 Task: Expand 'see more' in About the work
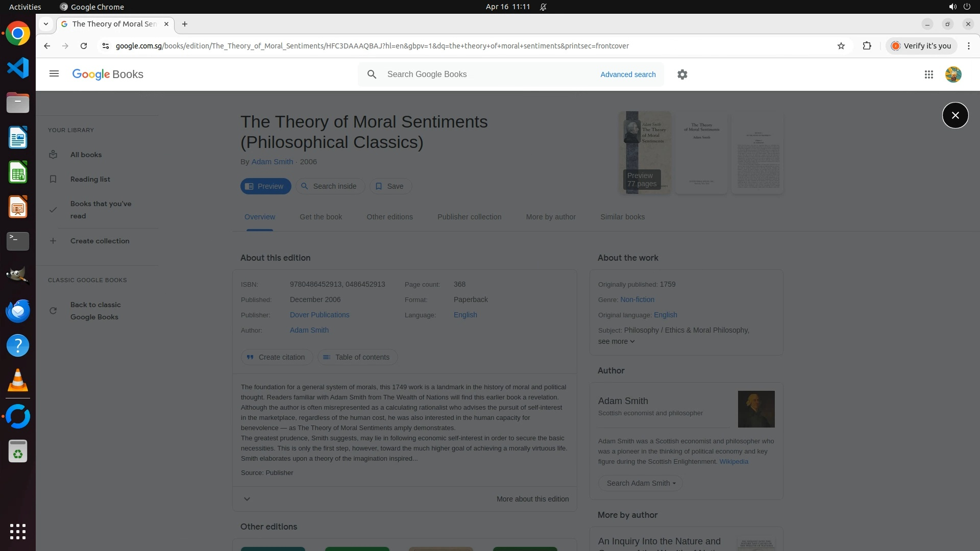[x=616, y=341]
